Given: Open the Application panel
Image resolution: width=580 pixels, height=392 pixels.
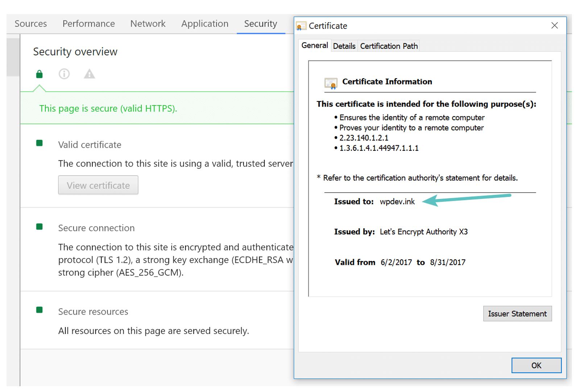Looking at the screenshot, I should [204, 23].
